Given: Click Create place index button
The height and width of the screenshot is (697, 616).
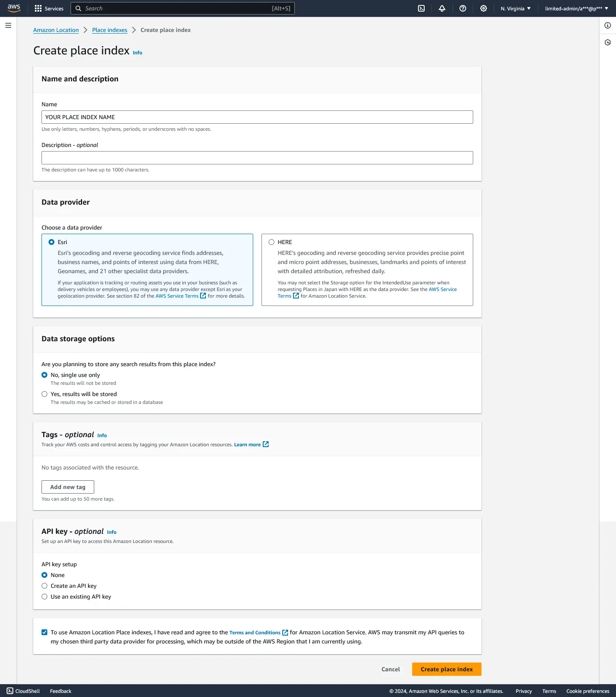Looking at the screenshot, I should 447,669.
